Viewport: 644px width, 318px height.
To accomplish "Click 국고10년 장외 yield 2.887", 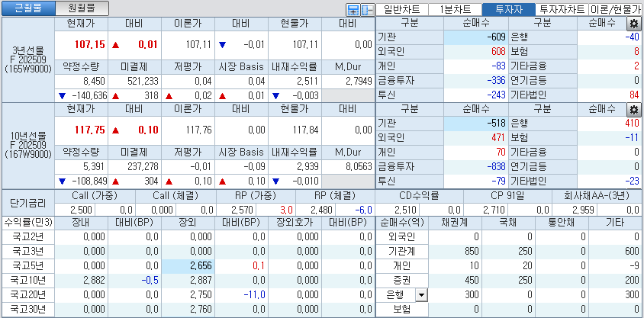I will pos(201,280).
